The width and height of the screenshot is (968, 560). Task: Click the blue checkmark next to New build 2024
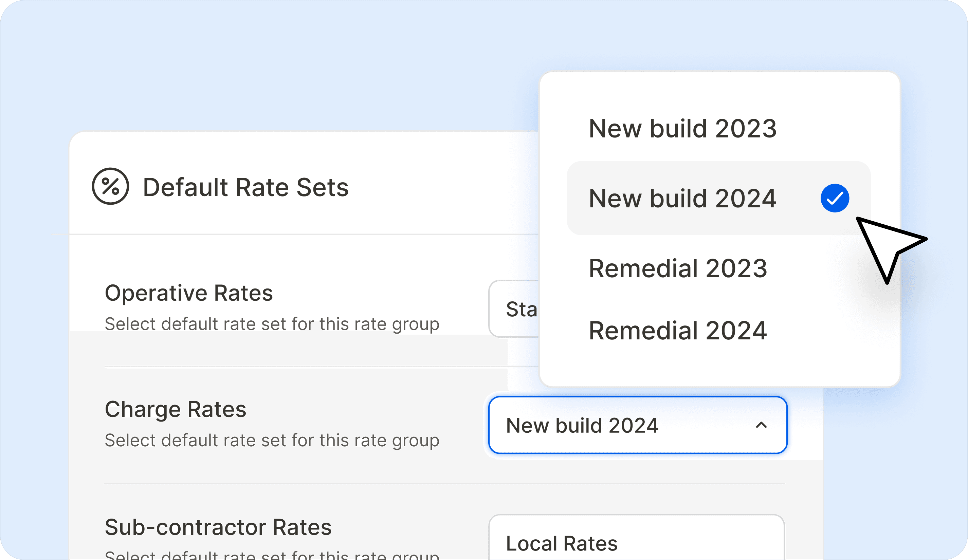(835, 198)
